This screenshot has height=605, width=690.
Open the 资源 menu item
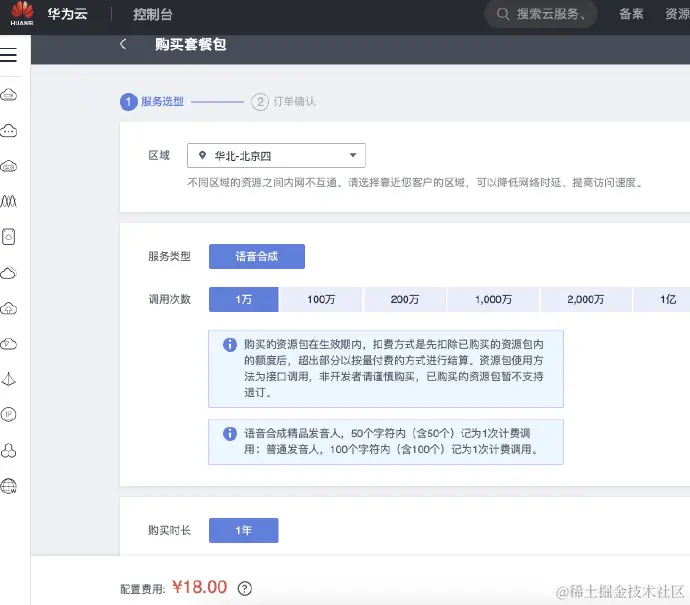(x=677, y=14)
